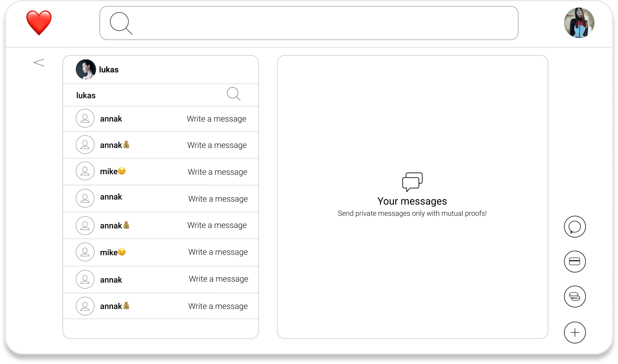Click the plus circle button

click(575, 332)
